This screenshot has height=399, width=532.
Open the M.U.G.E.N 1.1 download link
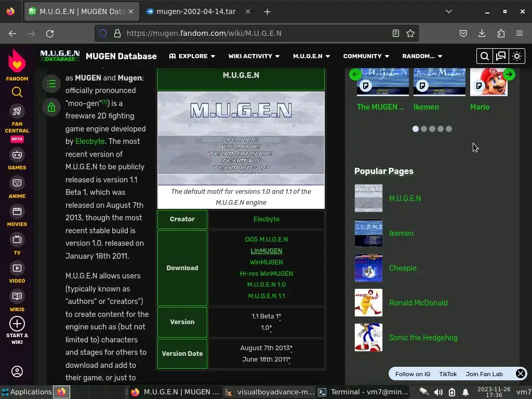click(x=267, y=296)
